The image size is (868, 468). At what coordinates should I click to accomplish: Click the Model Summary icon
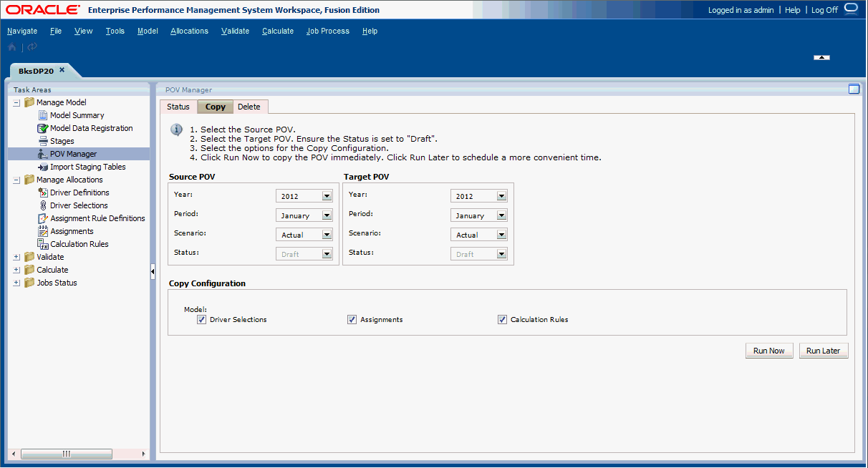tap(43, 115)
